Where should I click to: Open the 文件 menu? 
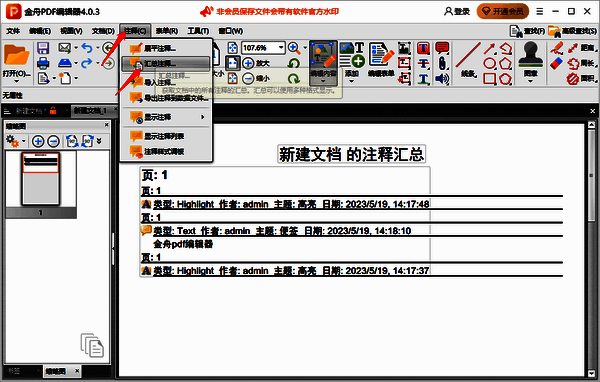coord(13,31)
